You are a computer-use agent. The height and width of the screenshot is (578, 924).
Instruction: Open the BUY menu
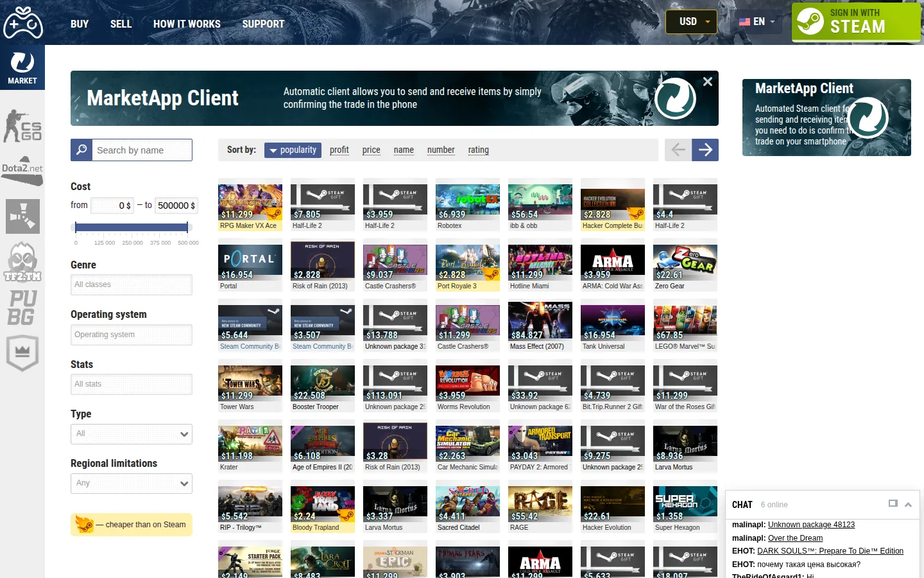(80, 24)
